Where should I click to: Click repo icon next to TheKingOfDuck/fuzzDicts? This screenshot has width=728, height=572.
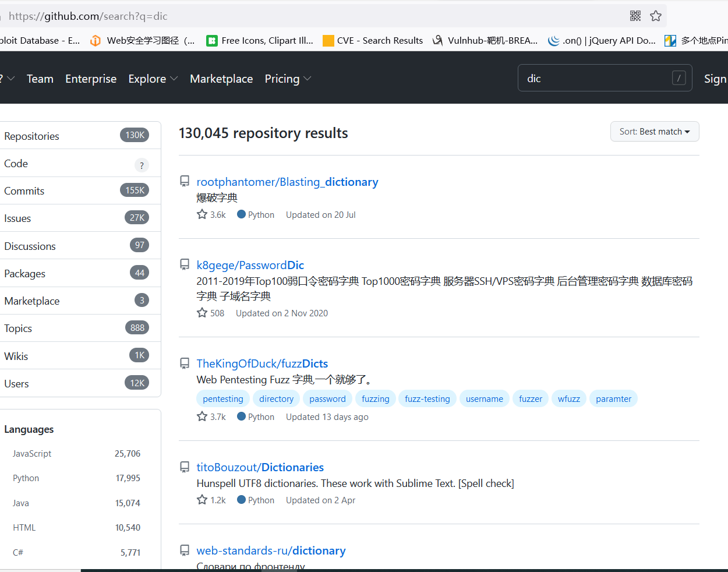pyautogui.click(x=185, y=363)
